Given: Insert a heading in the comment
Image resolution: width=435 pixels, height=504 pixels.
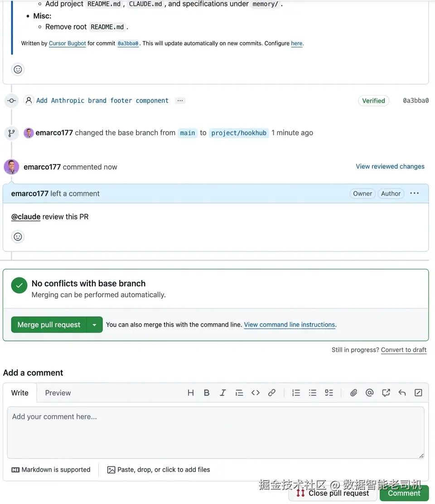Looking at the screenshot, I should tap(191, 393).
